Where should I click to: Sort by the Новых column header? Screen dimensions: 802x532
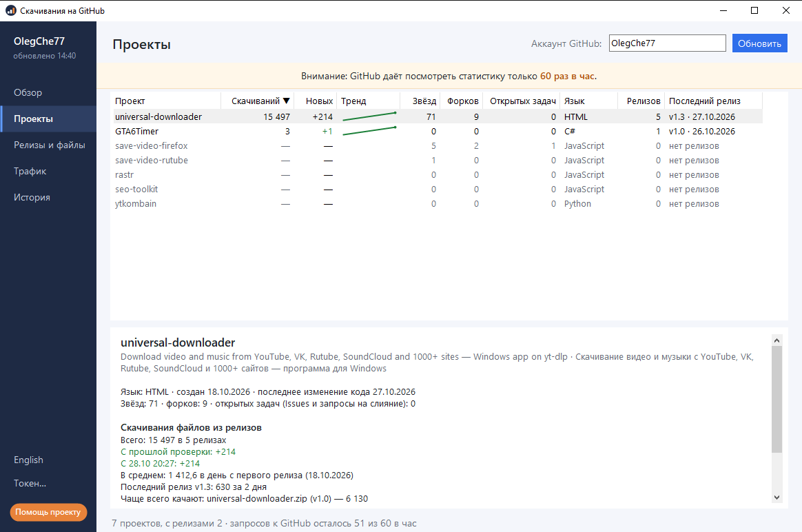click(315, 101)
